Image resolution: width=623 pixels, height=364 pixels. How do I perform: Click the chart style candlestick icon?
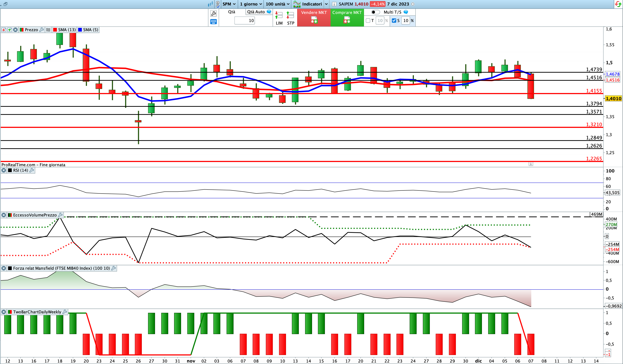210,4
